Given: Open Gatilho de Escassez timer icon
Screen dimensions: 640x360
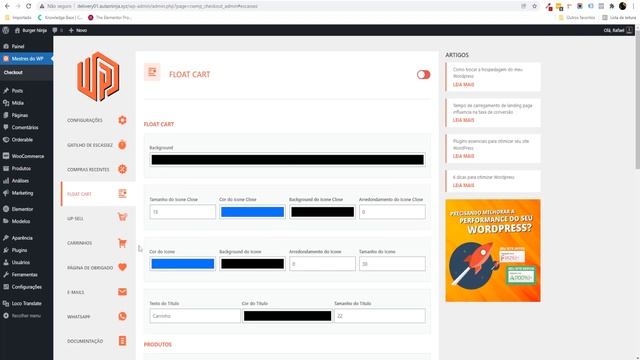Looking at the screenshot, I should coord(122,144).
